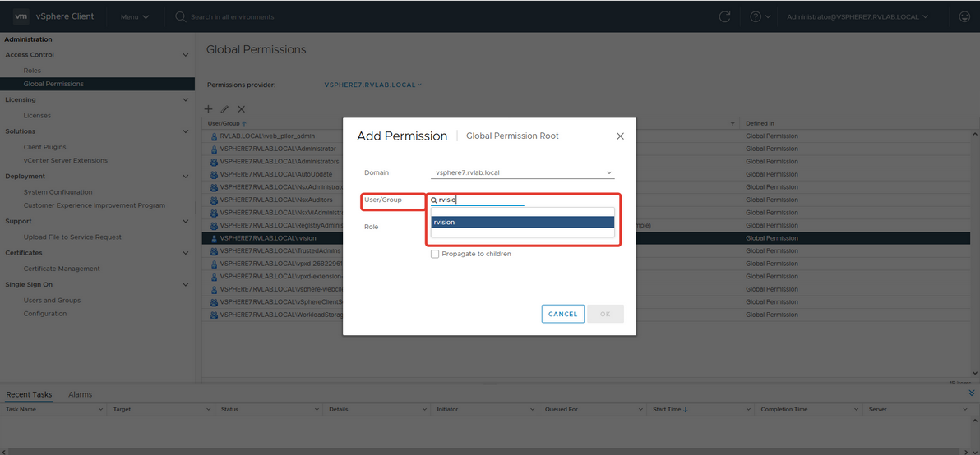
Task: Click the Defined In column header
Action: pyautogui.click(x=760, y=123)
